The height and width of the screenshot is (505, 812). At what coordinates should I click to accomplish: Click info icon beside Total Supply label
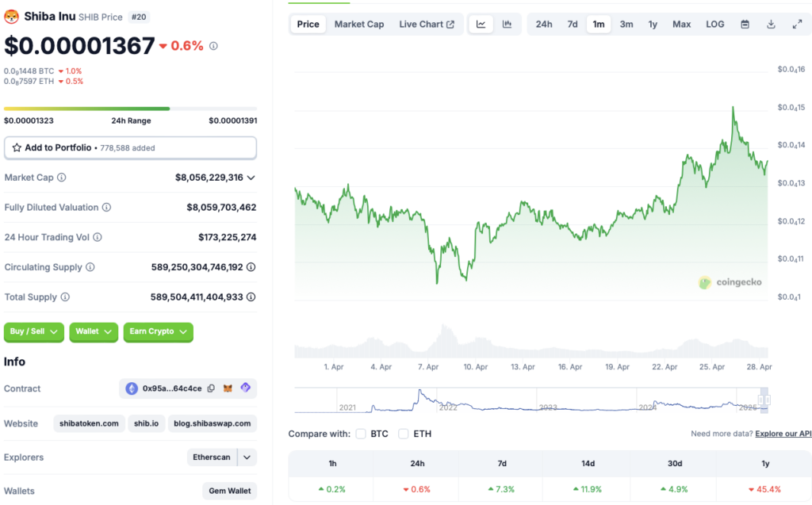(65, 297)
